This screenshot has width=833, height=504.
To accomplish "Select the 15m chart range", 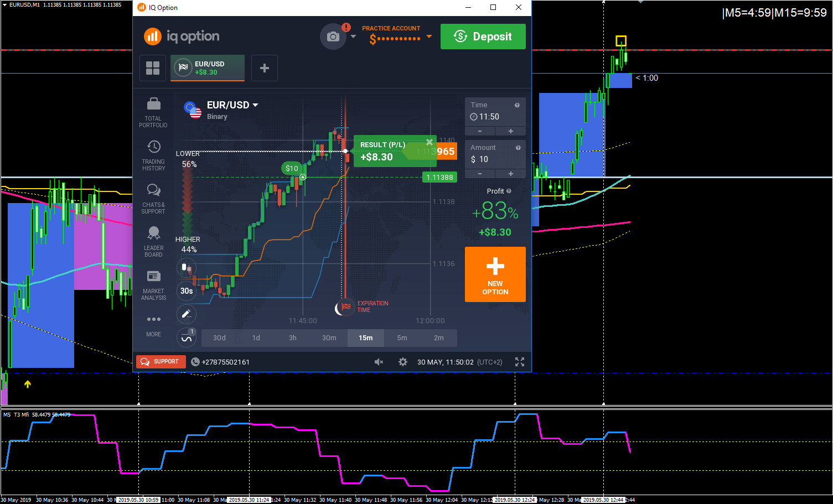I will click(366, 338).
